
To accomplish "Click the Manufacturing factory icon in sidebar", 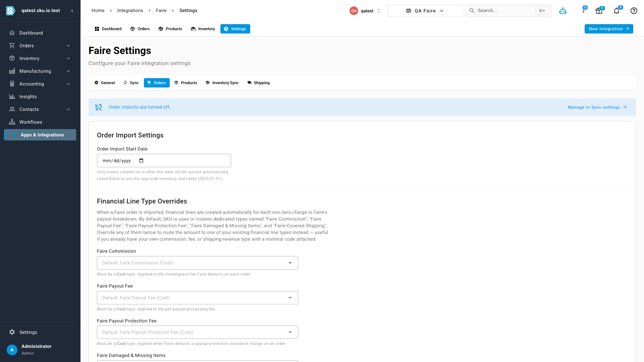I will pyautogui.click(x=12, y=71).
